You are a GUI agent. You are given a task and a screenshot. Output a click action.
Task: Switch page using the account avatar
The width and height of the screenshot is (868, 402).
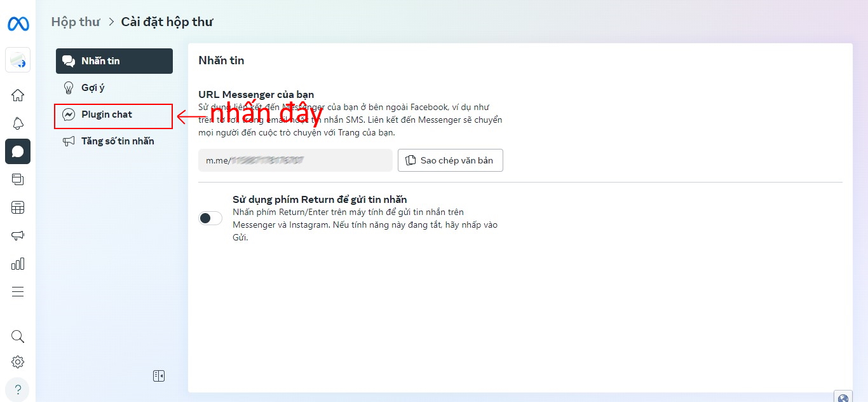pyautogui.click(x=18, y=60)
